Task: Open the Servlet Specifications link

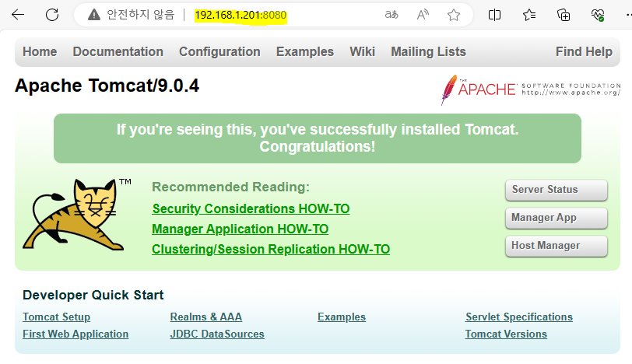Action: coord(519,317)
